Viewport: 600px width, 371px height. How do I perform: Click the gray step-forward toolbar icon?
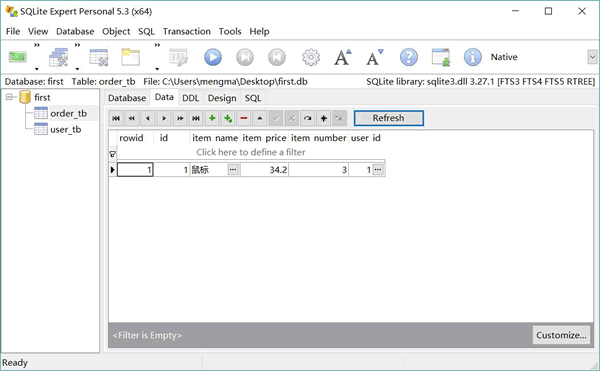[x=245, y=57]
